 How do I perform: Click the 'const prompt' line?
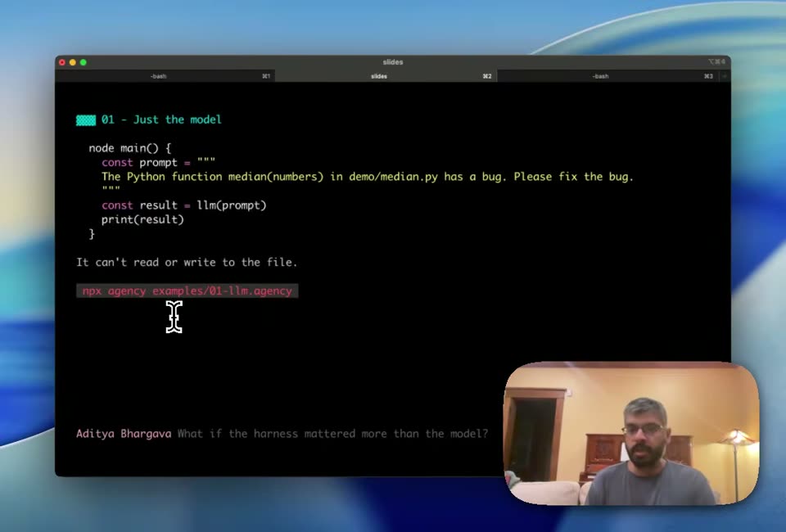[x=158, y=162]
